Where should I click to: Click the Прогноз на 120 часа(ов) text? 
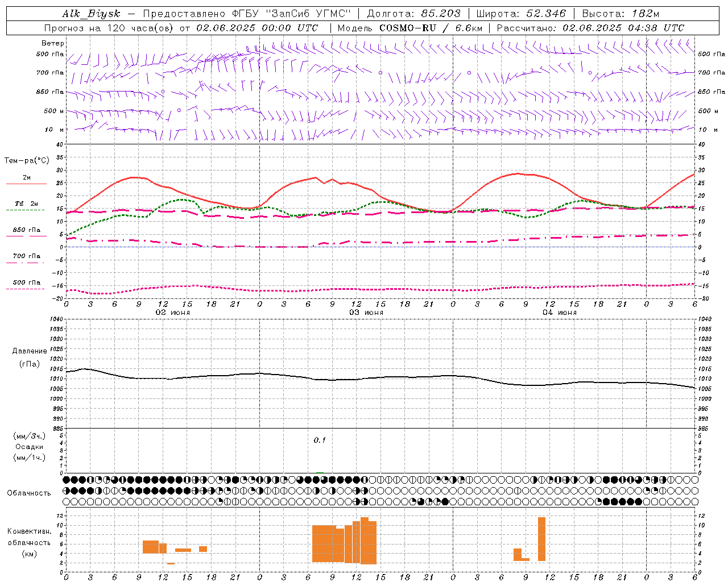110,28
